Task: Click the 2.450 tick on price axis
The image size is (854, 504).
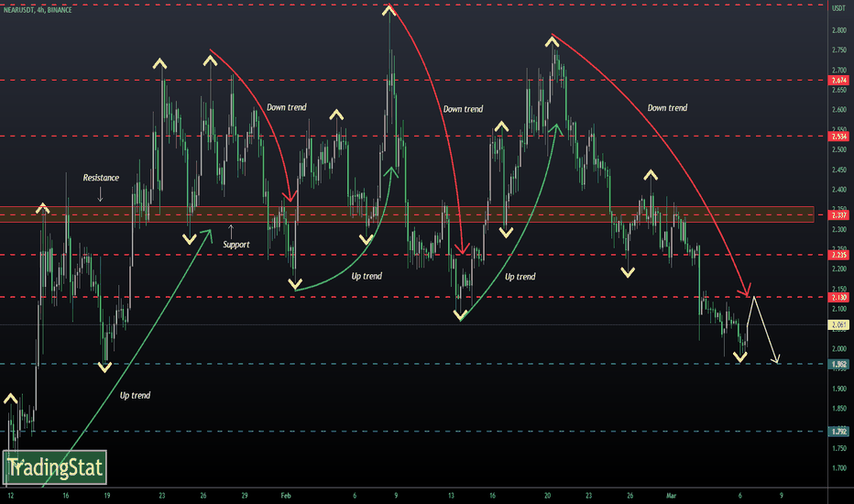Action: click(839, 170)
